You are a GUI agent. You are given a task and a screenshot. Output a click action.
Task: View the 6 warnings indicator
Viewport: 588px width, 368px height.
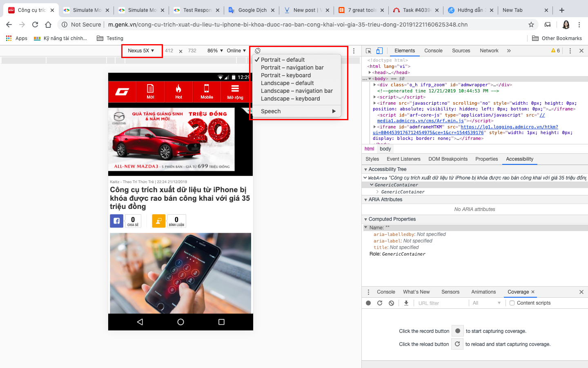pyautogui.click(x=556, y=51)
